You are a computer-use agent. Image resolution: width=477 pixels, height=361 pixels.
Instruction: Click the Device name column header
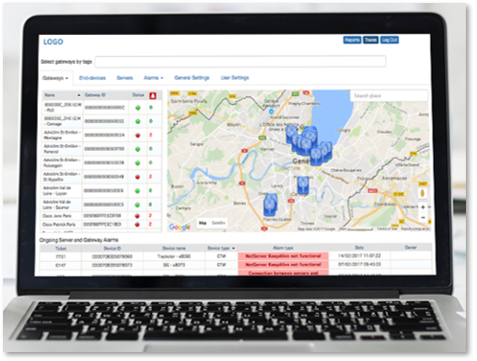[174, 248]
